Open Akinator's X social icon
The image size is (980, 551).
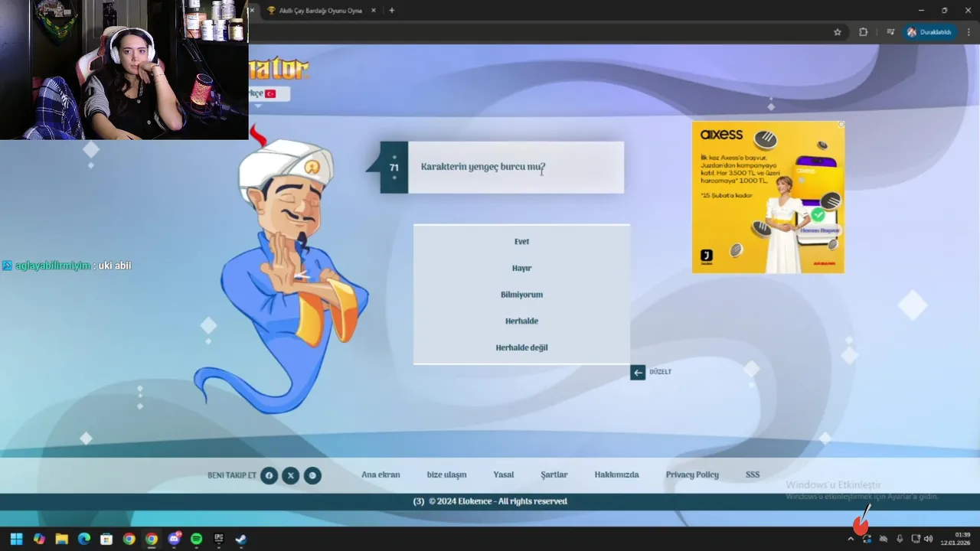click(290, 476)
